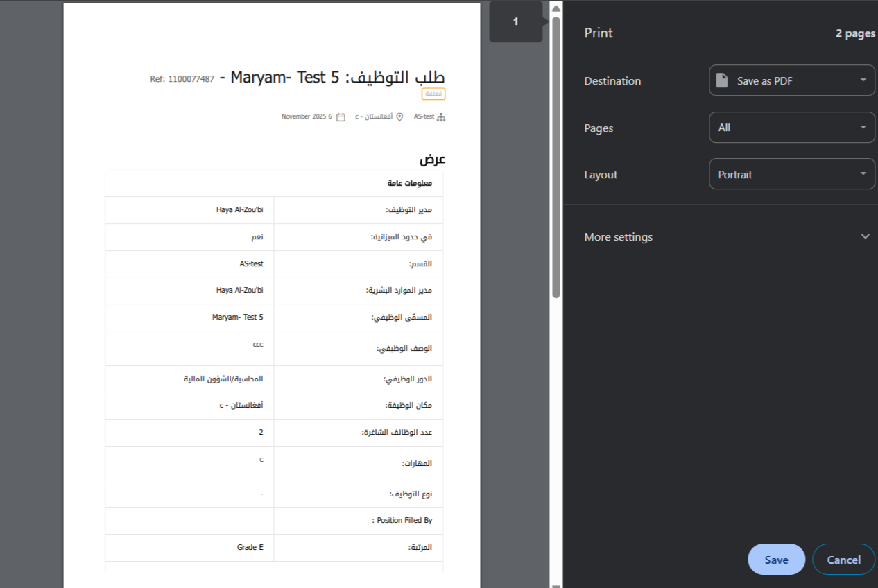The image size is (878, 588).
Task: Click the organization chart icon next to AS-test
Action: point(441,117)
